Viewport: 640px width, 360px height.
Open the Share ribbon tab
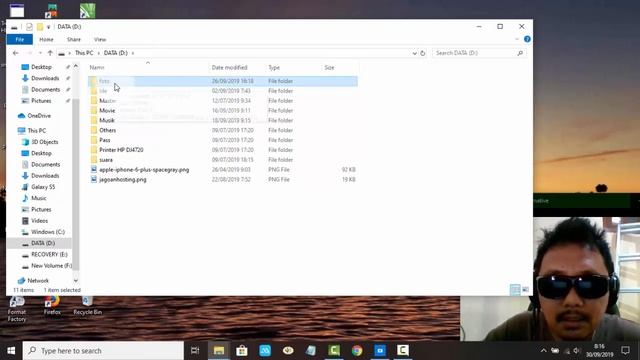click(74, 40)
